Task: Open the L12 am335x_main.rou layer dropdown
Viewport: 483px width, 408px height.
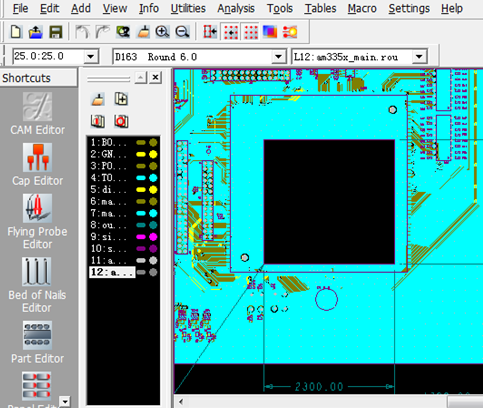Action: 419,57
